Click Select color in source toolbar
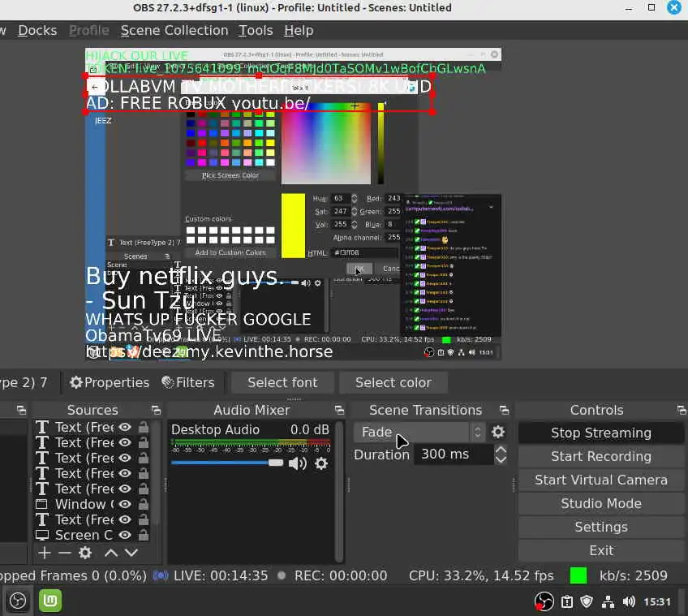Image resolution: width=688 pixels, height=616 pixels. tap(393, 382)
